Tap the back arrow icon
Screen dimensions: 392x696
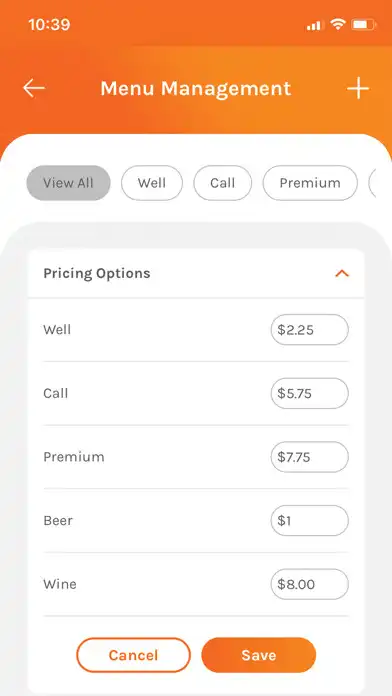(34, 88)
